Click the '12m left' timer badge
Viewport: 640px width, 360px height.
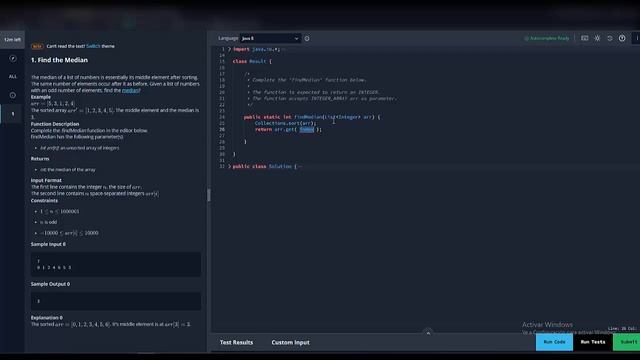(x=12, y=40)
